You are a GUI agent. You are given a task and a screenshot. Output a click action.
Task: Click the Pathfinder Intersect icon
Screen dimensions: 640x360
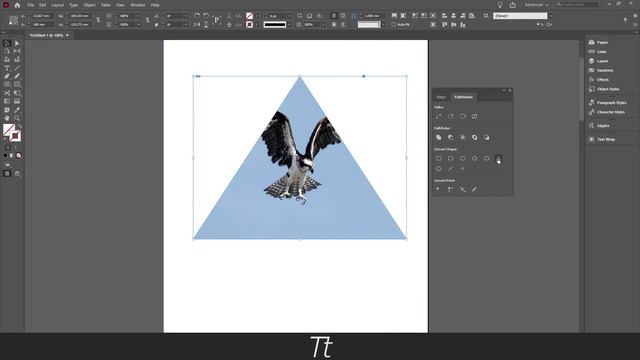click(x=462, y=138)
